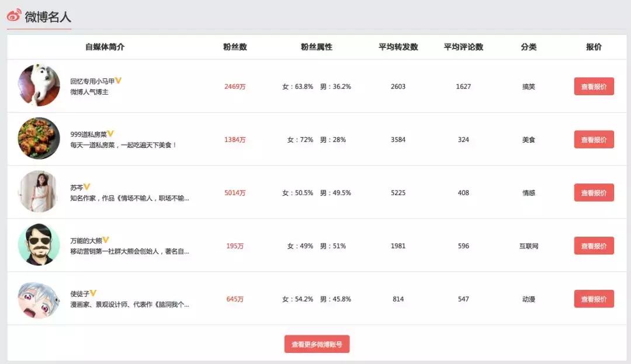The height and width of the screenshot is (364, 631).
Task: Click the red follower count 2469万
Action: pyautogui.click(x=235, y=86)
